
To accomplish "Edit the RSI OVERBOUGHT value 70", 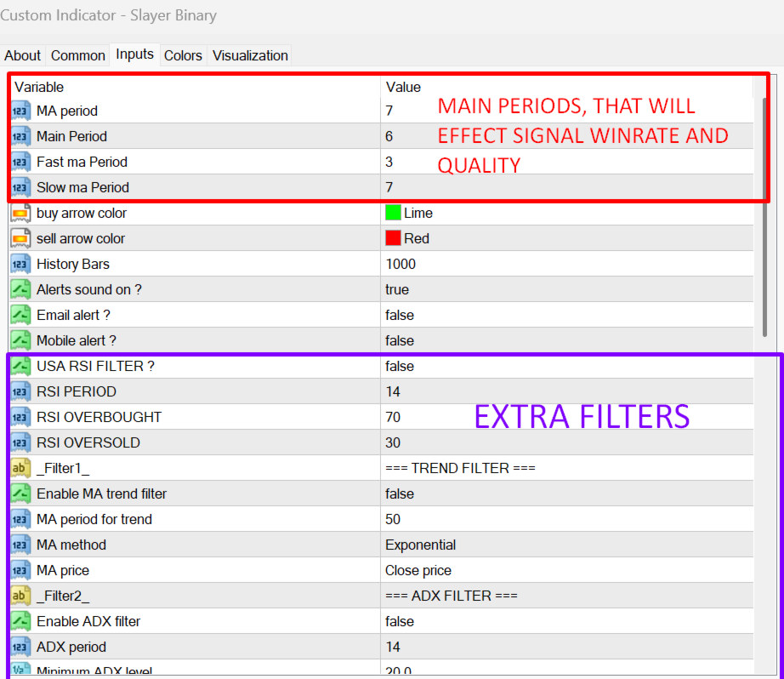I will (x=567, y=417).
